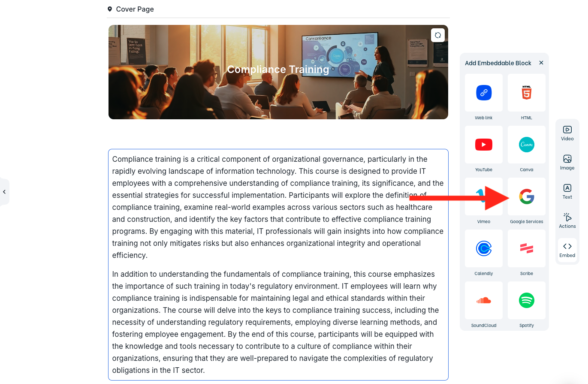Open the Image tool in sidebar
588x384 pixels.
(x=567, y=163)
